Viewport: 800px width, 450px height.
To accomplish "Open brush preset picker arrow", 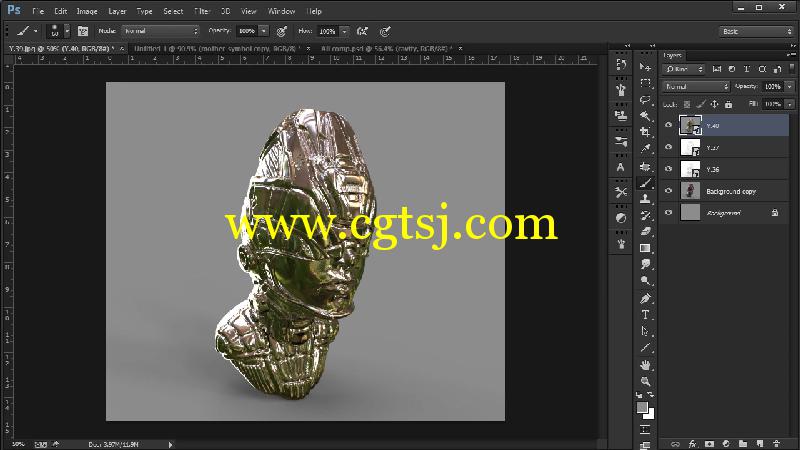I will (x=67, y=31).
